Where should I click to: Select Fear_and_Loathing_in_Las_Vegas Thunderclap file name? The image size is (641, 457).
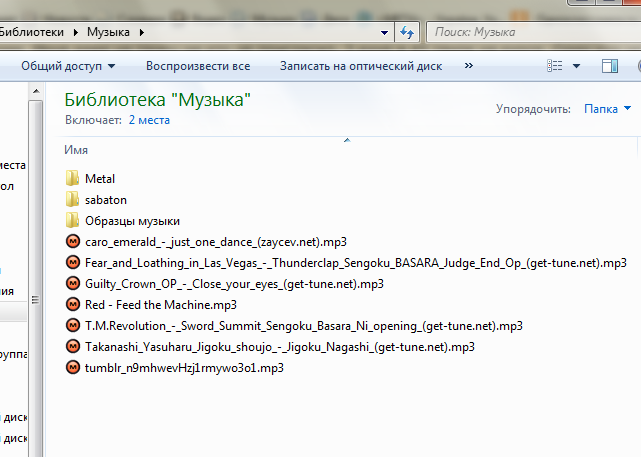356,263
